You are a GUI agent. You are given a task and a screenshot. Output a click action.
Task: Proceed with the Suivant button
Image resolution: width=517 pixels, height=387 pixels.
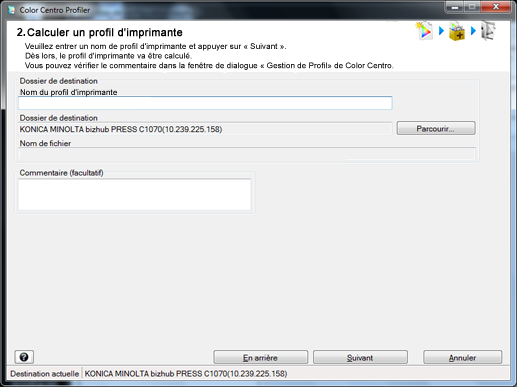point(360,357)
